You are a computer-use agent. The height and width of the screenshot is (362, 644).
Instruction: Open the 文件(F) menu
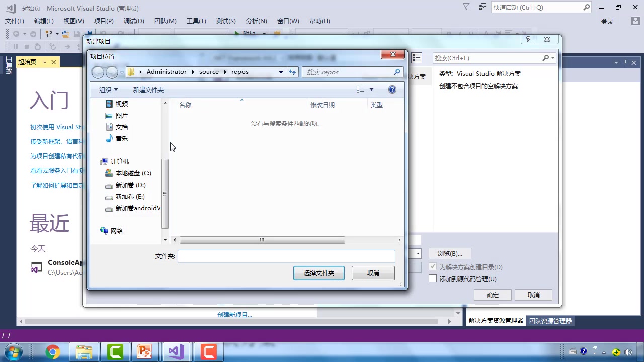click(15, 21)
